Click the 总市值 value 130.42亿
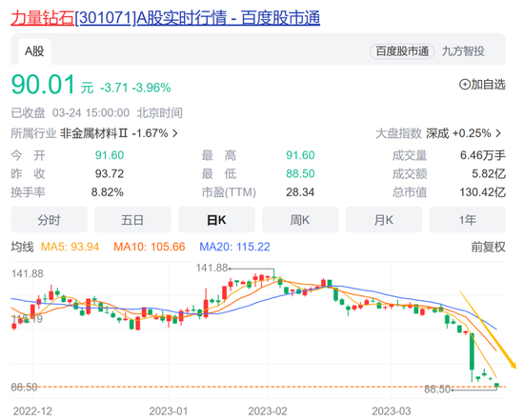Screen dimensions: 524x420 point(483,192)
